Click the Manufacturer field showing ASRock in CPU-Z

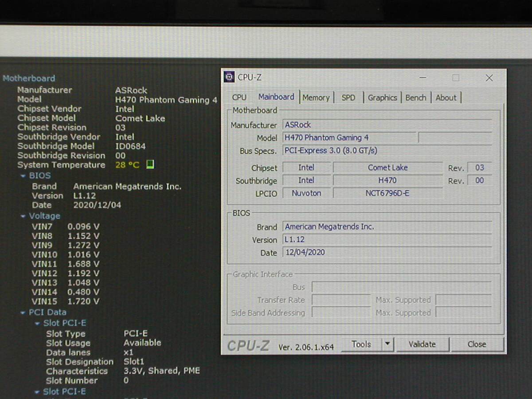[x=387, y=125]
